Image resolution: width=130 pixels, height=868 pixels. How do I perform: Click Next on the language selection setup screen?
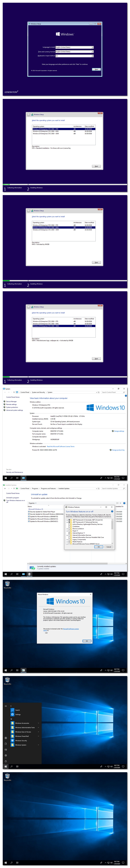96,69
